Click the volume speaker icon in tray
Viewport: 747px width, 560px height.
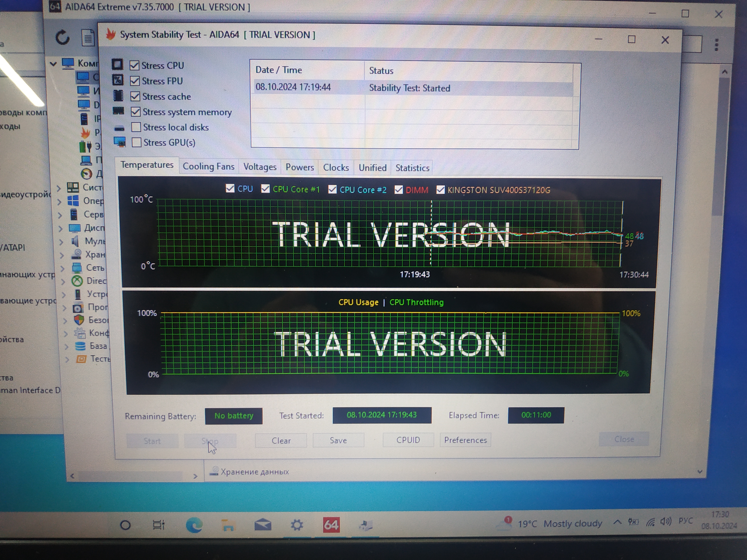coord(666,522)
